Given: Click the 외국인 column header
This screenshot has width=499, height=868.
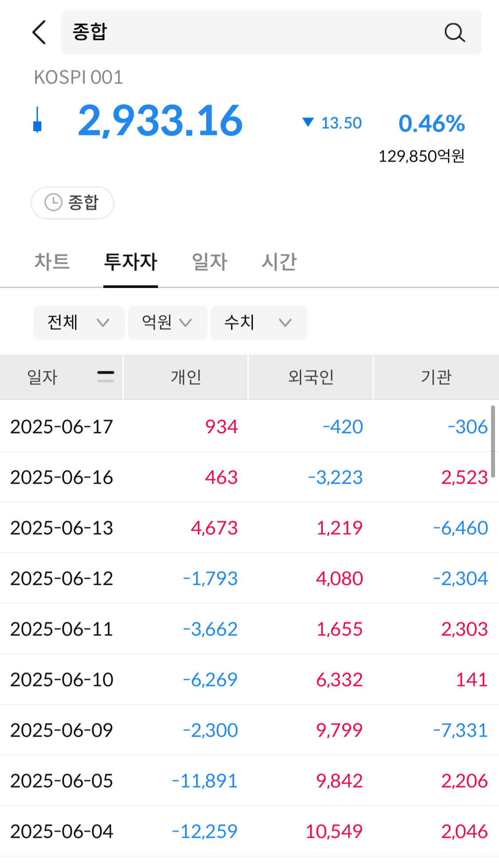Looking at the screenshot, I should 310,377.
